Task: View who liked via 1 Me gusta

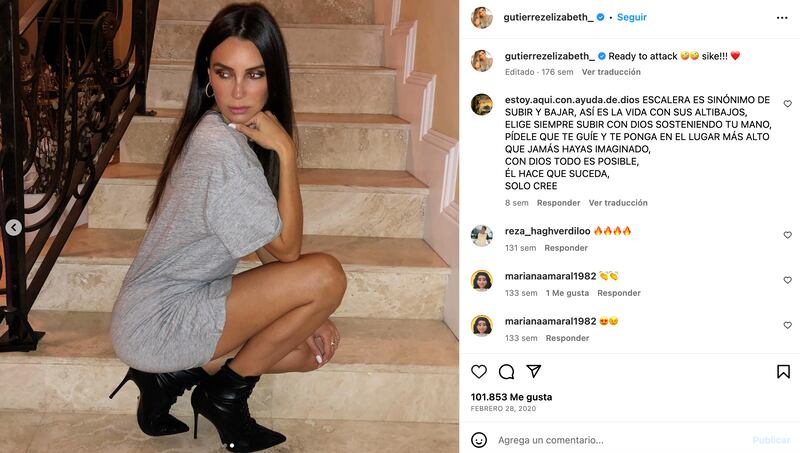Action: pos(567,293)
